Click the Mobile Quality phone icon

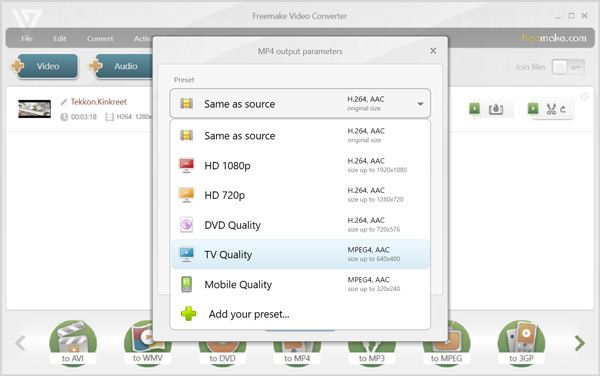[x=186, y=284]
